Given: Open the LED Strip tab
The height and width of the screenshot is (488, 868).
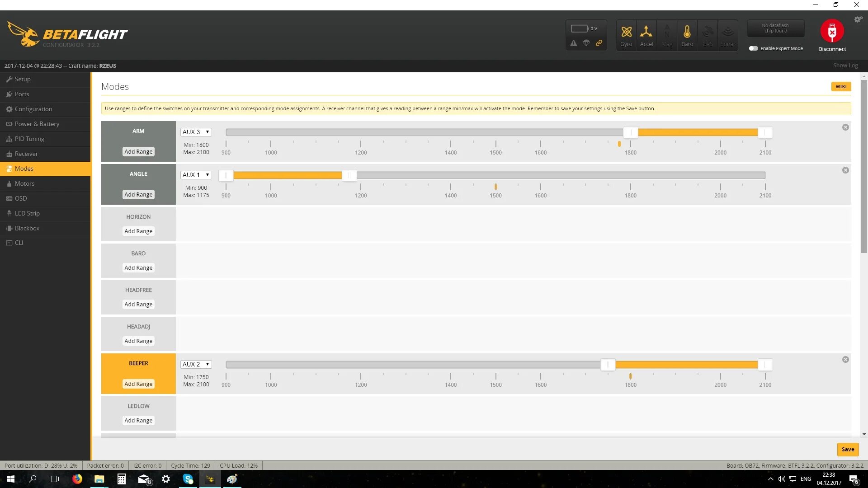Looking at the screenshot, I should pyautogui.click(x=45, y=213).
